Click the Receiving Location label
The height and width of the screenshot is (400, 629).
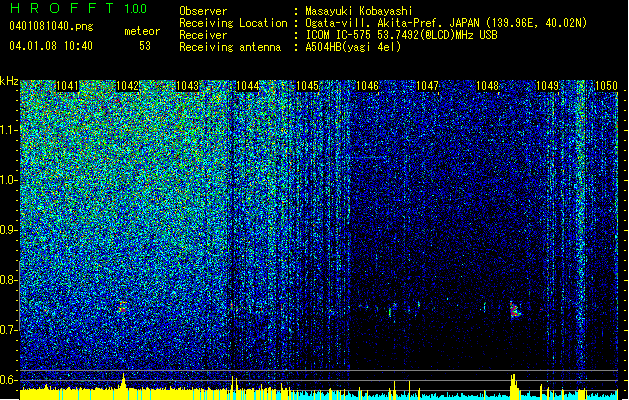pos(233,23)
